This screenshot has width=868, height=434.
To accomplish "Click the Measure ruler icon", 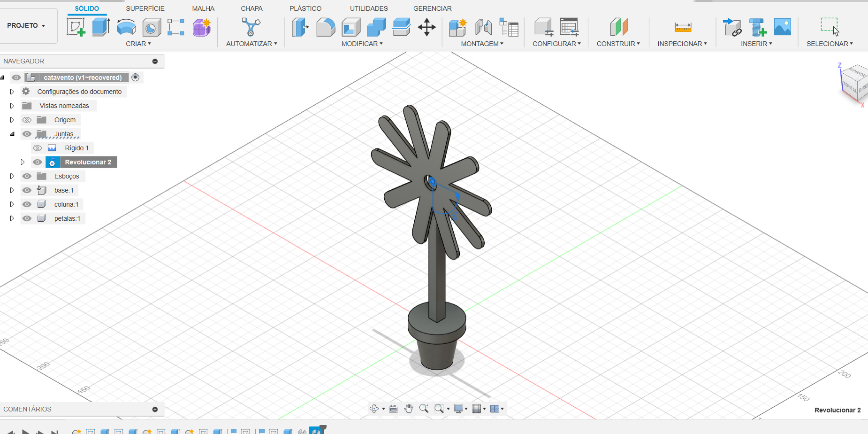I will [x=683, y=27].
